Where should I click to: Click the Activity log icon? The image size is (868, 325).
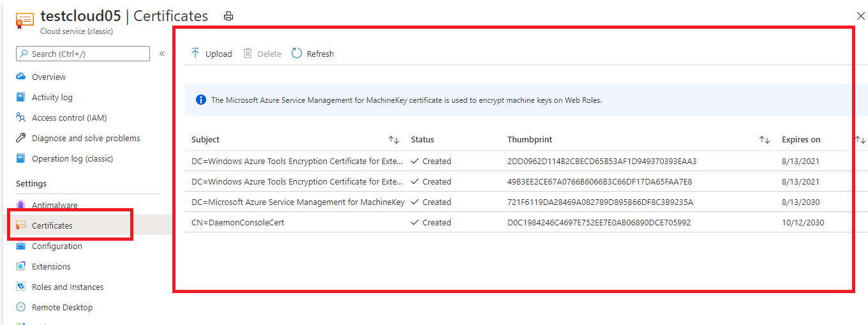[x=21, y=97]
